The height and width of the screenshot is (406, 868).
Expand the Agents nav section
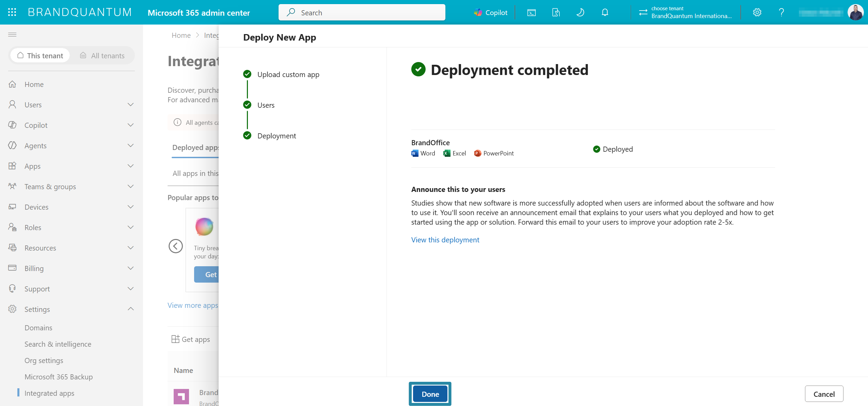pos(130,146)
